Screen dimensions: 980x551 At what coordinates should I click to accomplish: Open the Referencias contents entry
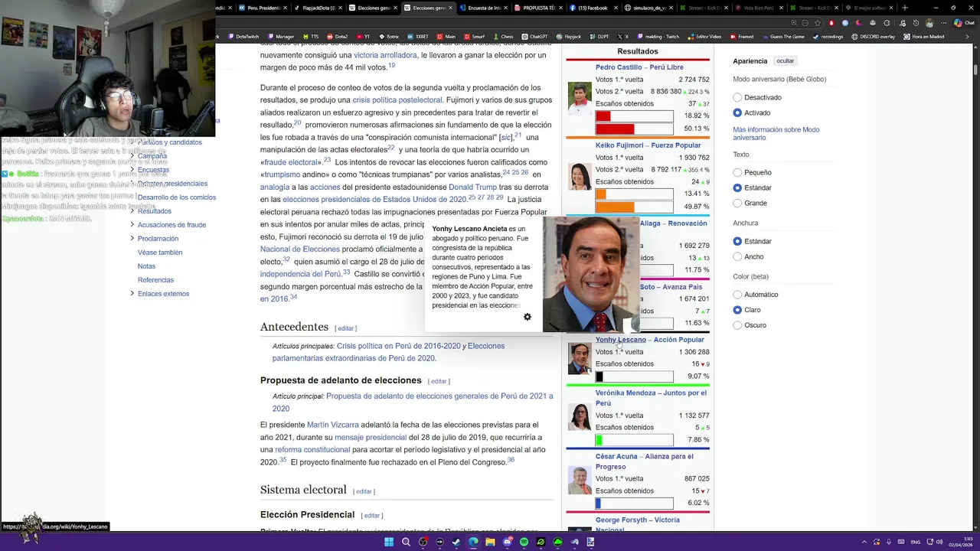pos(155,280)
